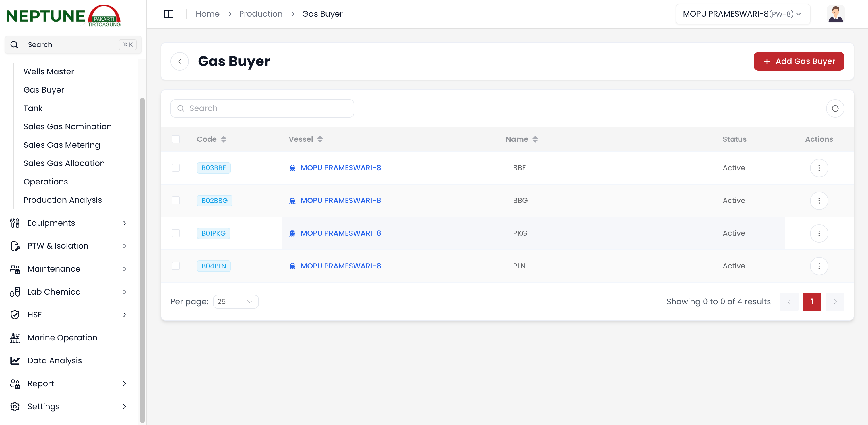
Task: Click the refresh table icon
Action: pos(835,108)
